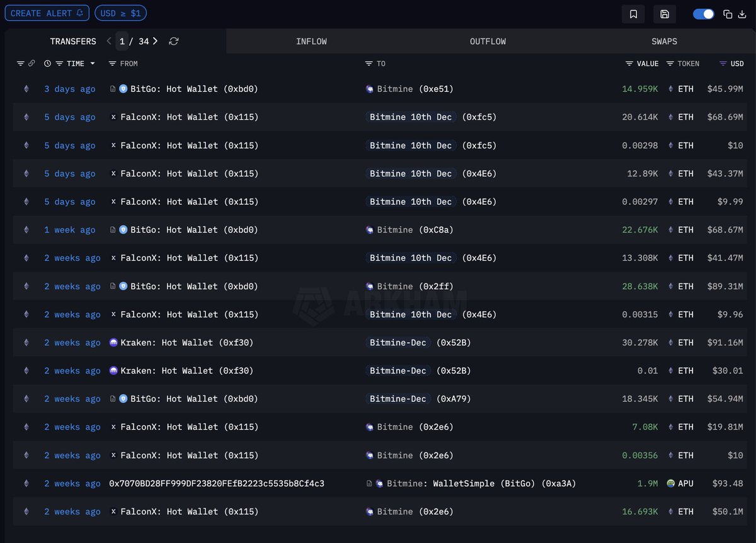Click Kraken logo icon in $30.01 row

(x=113, y=370)
